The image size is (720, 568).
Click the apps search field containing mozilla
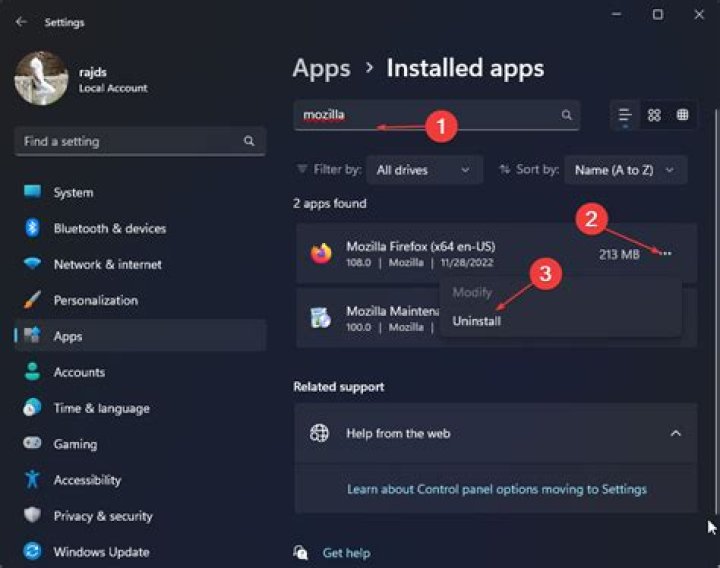click(436, 115)
